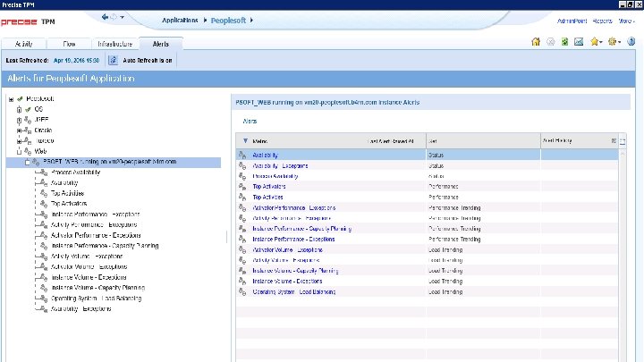Expand the Tuxedo tree node
The width and height of the screenshot is (644, 362).
point(19,141)
